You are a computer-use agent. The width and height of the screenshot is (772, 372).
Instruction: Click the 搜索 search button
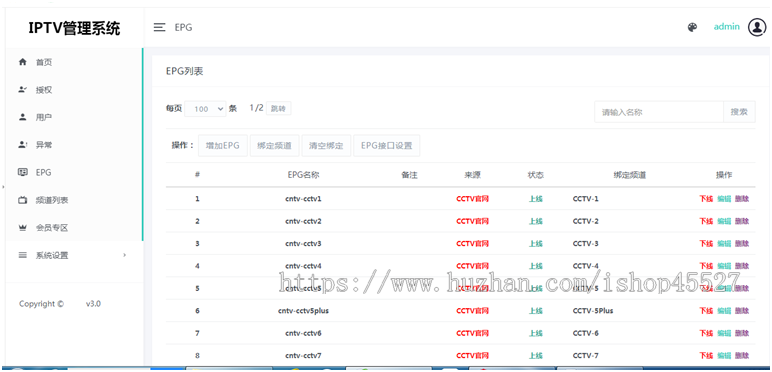pos(739,112)
